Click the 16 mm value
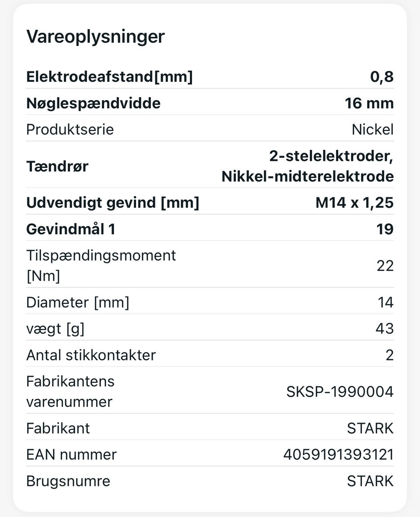Image resolution: width=420 pixels, height=517 pixels. 369,103
